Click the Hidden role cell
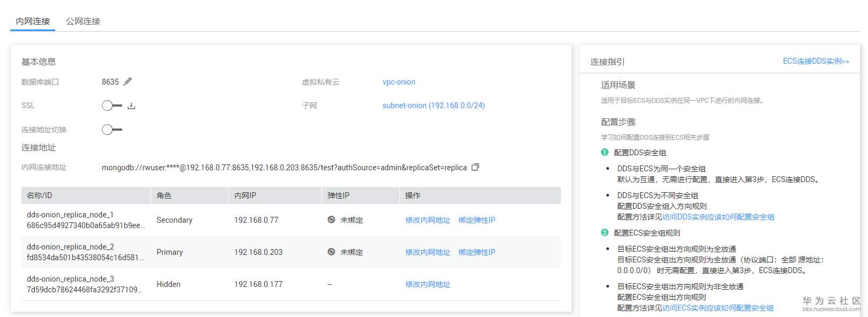This screenshot has width=868, height=317. pos(168,284)
